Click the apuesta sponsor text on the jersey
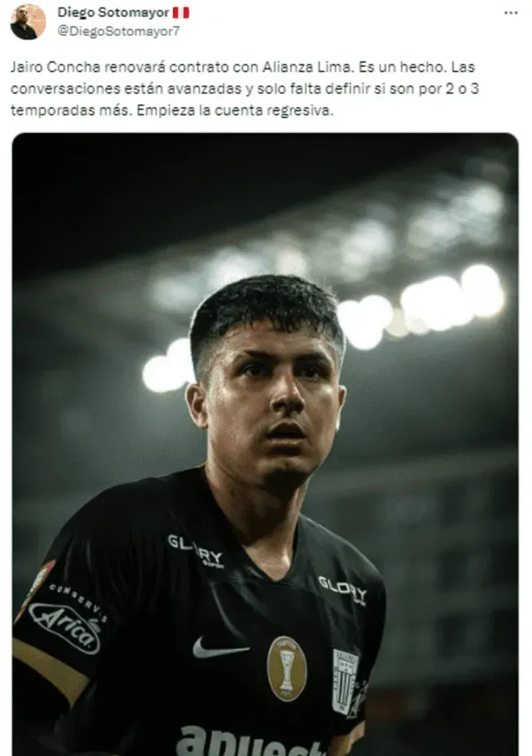 pyautogui.click(x=246, y=742)
